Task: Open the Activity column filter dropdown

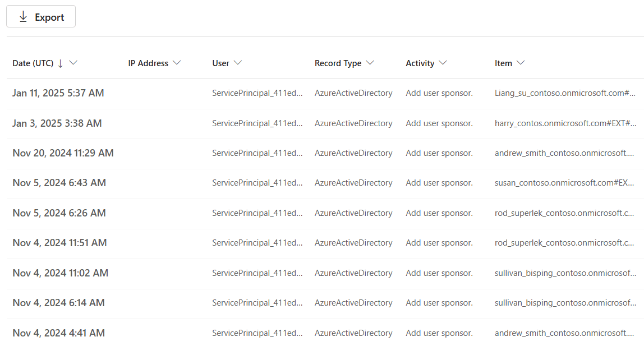Action: click(444, 63)
